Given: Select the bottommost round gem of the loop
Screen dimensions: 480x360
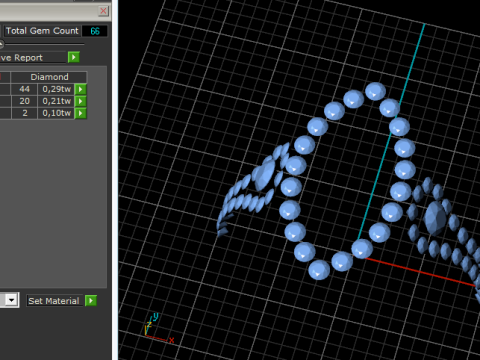Looking at the screenshot, I should click(x=319, y=269).
